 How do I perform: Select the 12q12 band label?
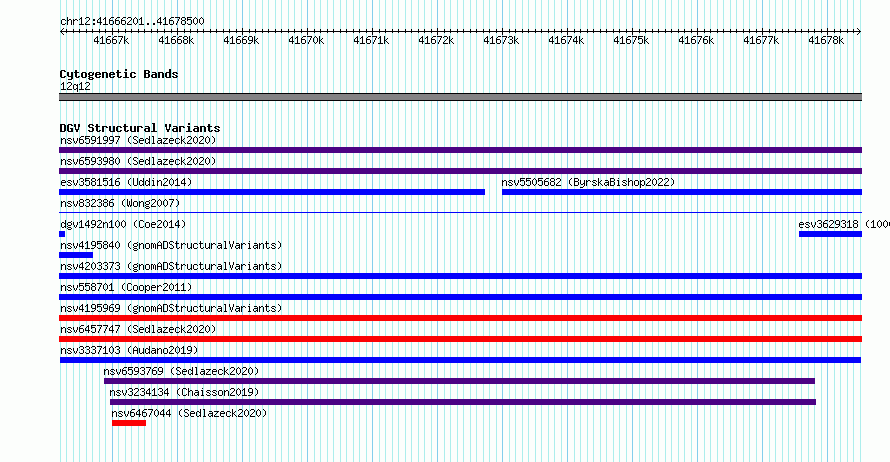(x=75, y=86)
